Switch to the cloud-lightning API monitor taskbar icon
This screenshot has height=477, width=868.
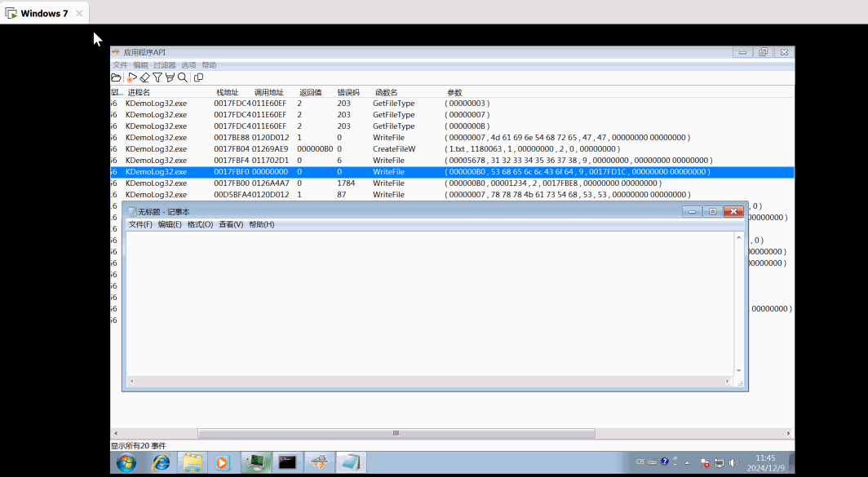pos(320,462)
